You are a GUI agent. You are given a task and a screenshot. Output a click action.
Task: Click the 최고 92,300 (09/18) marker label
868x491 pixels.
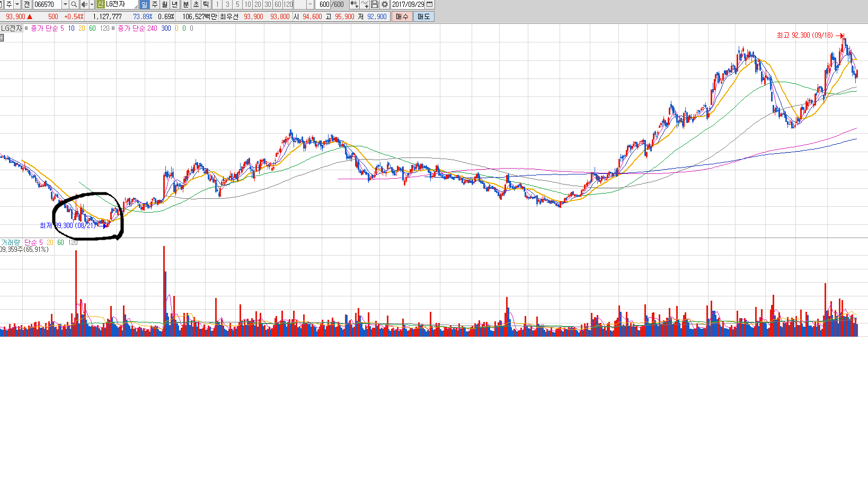[x=805, y=35]
